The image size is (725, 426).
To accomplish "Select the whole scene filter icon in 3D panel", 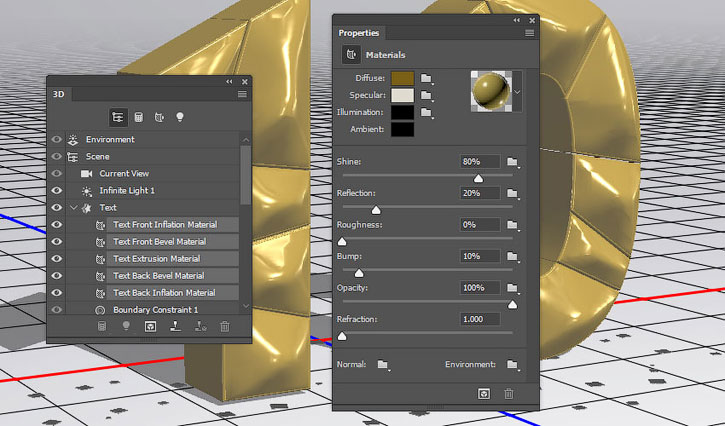I will click(x=118, y=117).
